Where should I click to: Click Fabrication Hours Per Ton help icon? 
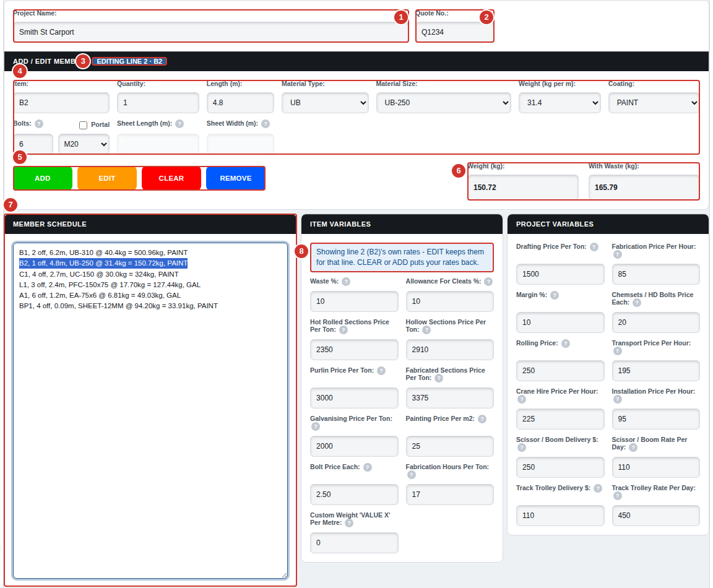point(412,475)
